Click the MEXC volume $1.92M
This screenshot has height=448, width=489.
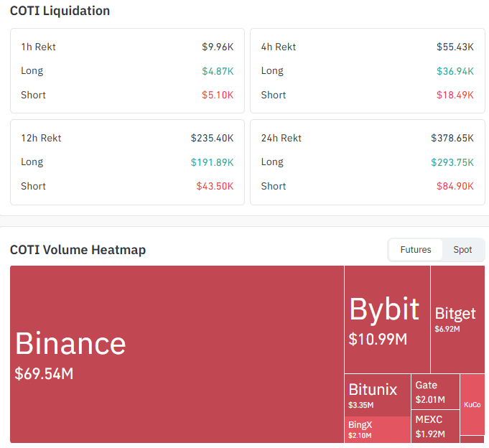[x=430, y=434]
